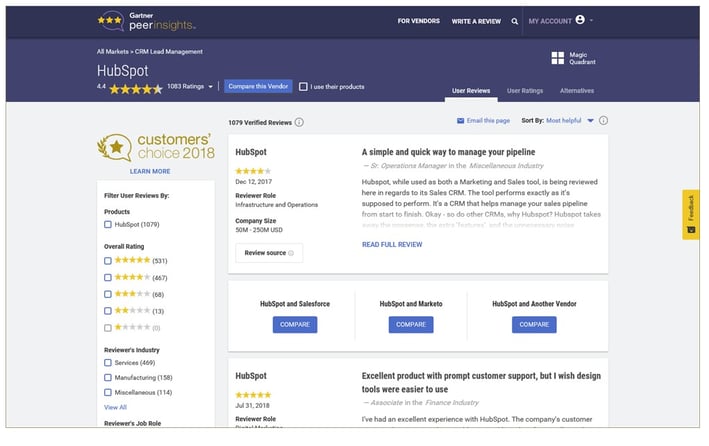The height and width of the screenshot is (446, 709).
Task: Open the My Account profile icon
Action: [580, 20]
